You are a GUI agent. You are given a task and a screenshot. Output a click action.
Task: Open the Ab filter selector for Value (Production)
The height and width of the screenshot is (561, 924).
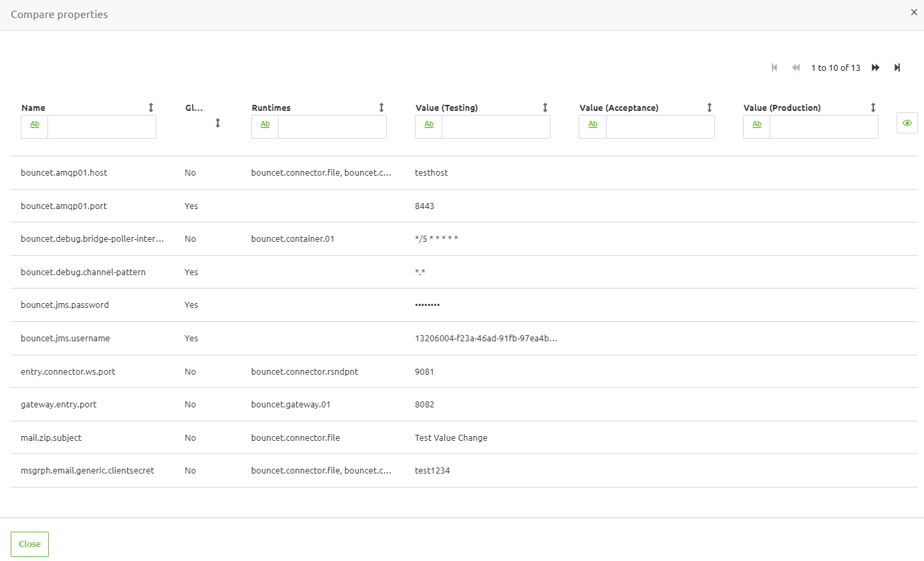tap(756, 124)
